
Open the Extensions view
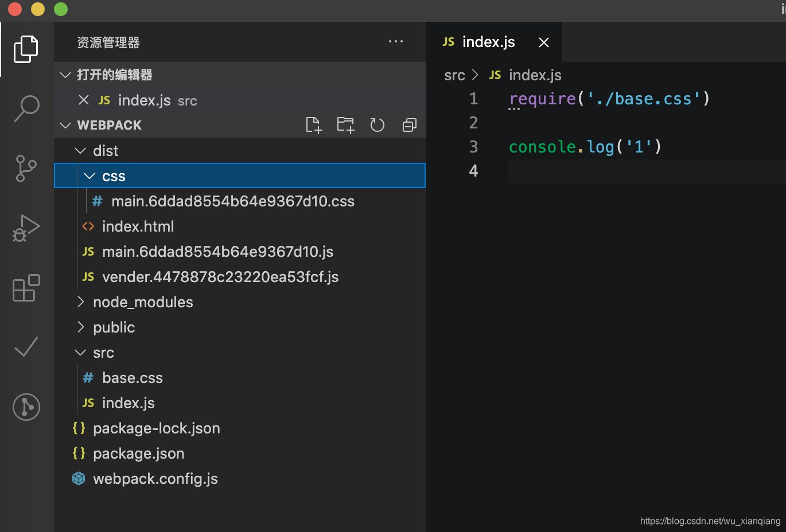(x=26, y=288)
